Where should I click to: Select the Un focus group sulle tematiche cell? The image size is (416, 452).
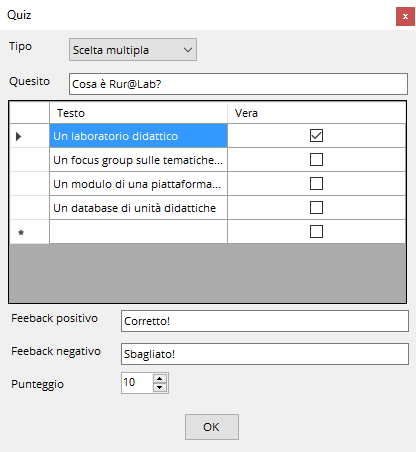coord(138,160)
